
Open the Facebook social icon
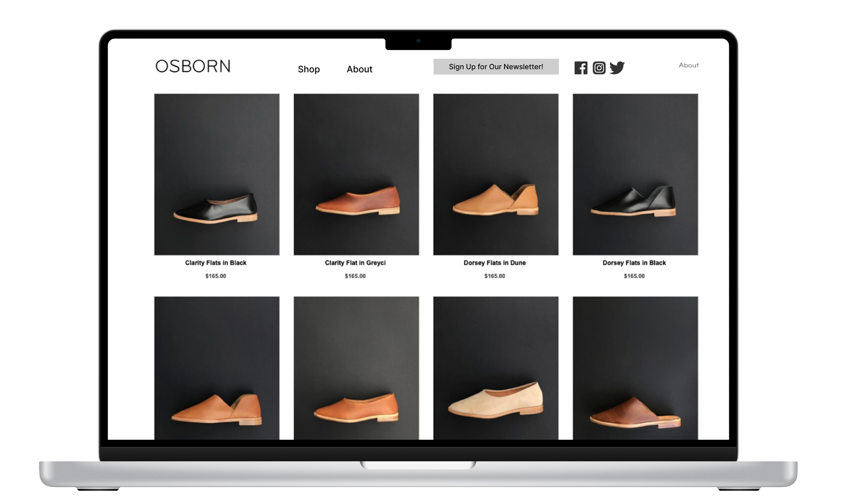tap(581, 68)
